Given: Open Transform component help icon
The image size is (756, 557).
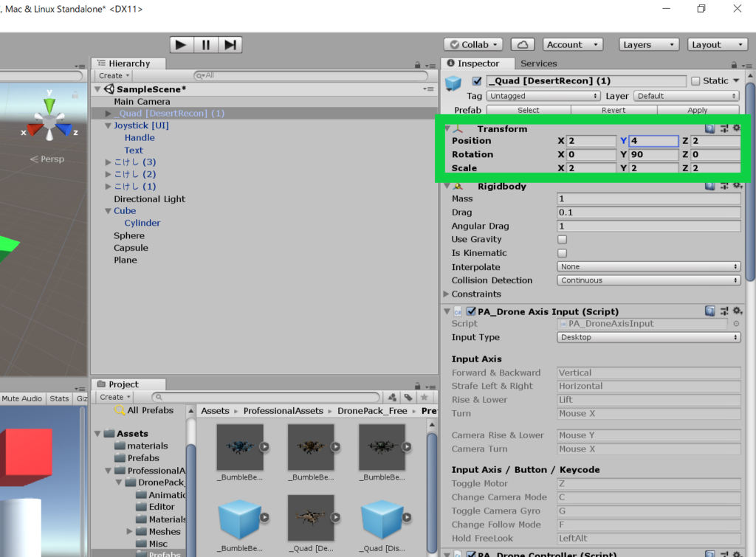Looking at the screenshot, I should click(x=709, y=128).
